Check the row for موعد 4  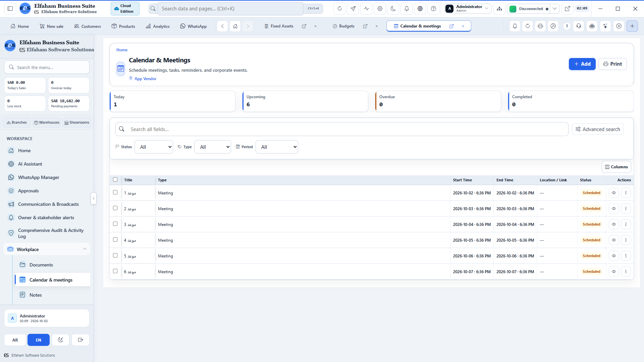click(115, 240)
